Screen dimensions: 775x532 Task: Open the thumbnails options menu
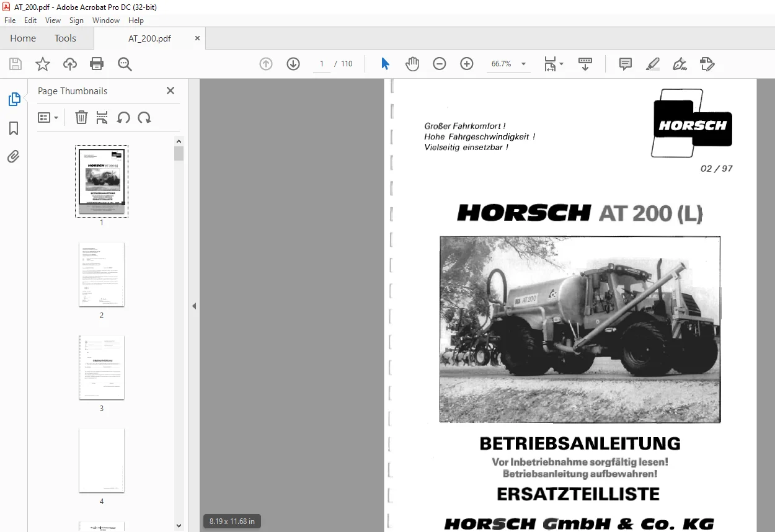pyautogui.click(x=48, y=117)
